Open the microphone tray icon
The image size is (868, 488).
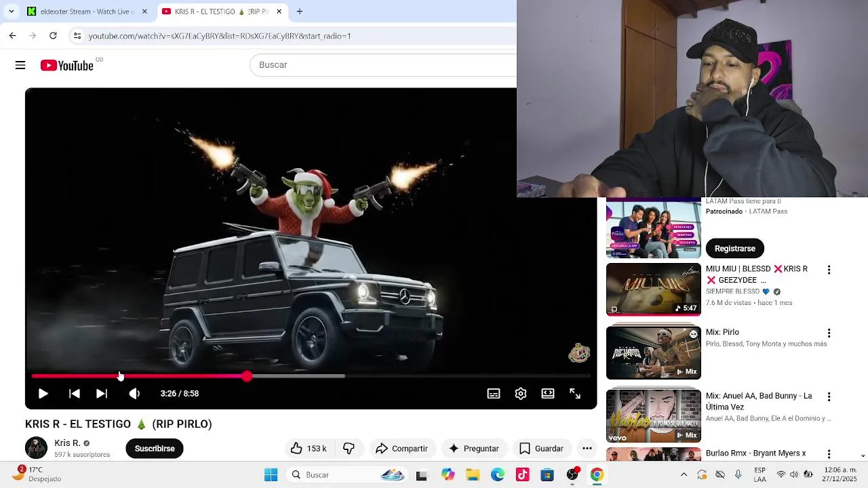point(738,475)
